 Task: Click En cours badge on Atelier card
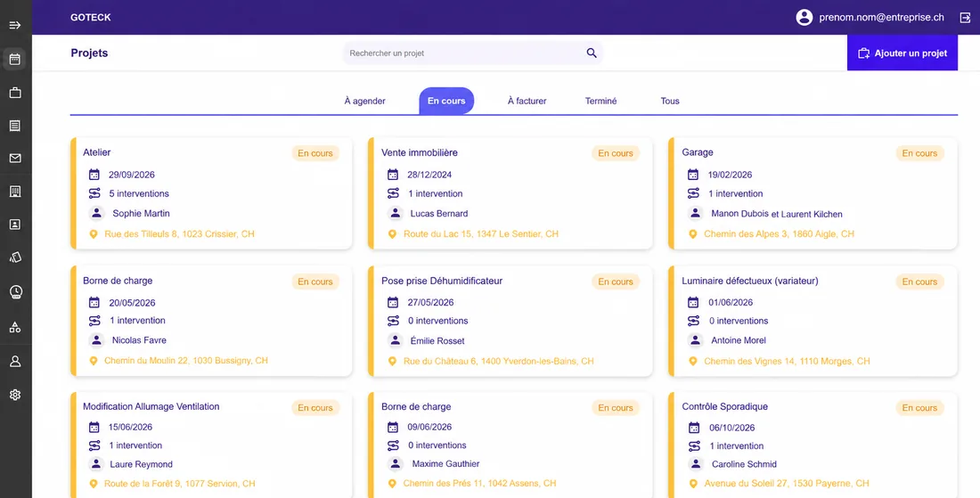315,153
